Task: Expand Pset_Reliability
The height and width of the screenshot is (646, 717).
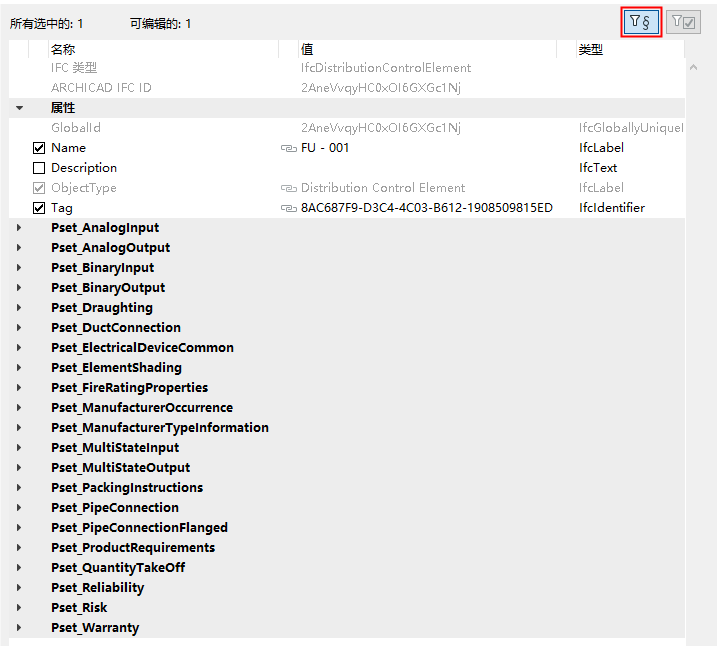Action: coord(19,587)
